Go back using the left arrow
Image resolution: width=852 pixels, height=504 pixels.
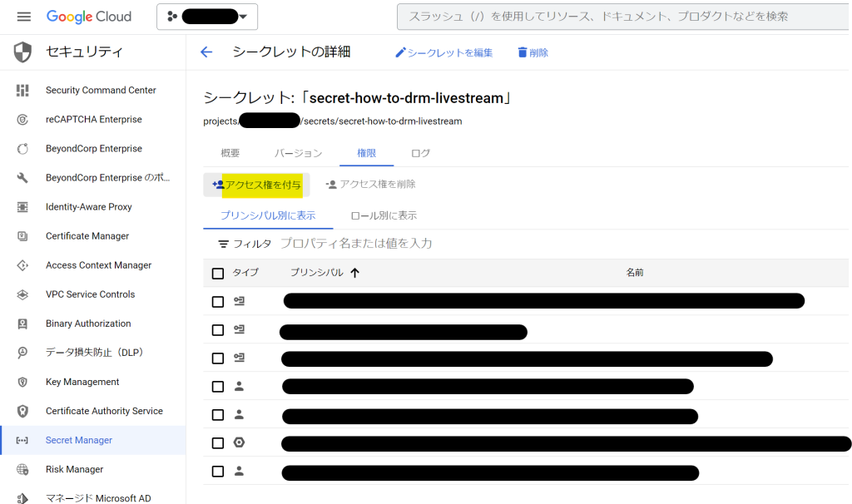(206, 52)
